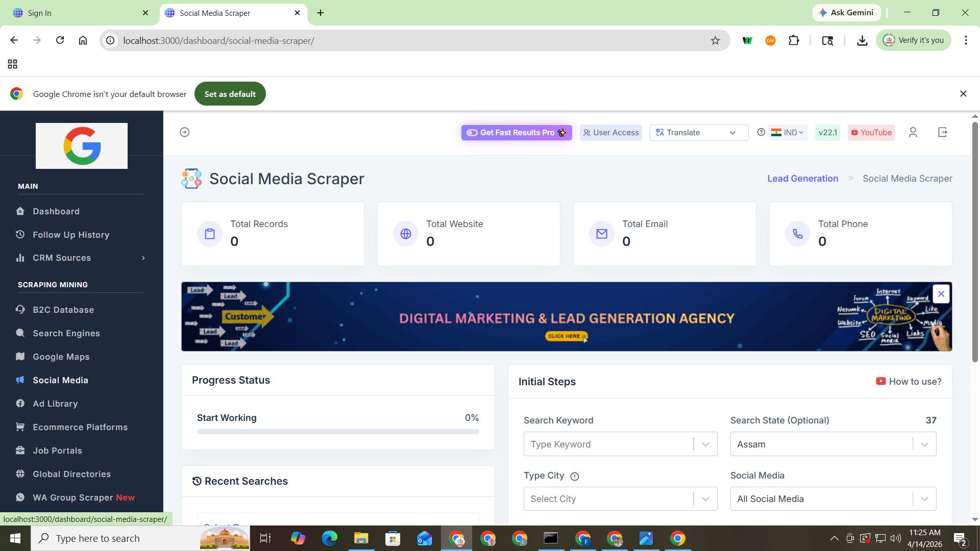Image resolution: width=980 pixels, height=551 pixels.
Task: Click the logout icon in header
Action: [x=943, y=132]
